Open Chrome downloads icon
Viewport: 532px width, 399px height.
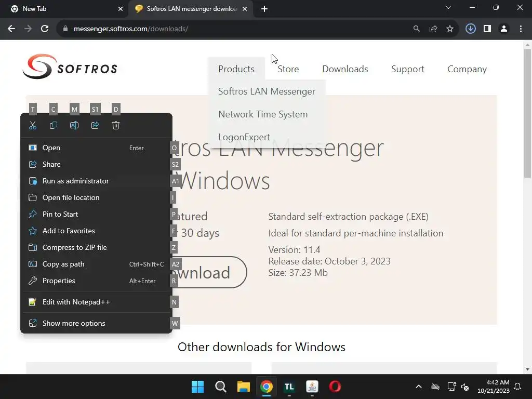471,29
